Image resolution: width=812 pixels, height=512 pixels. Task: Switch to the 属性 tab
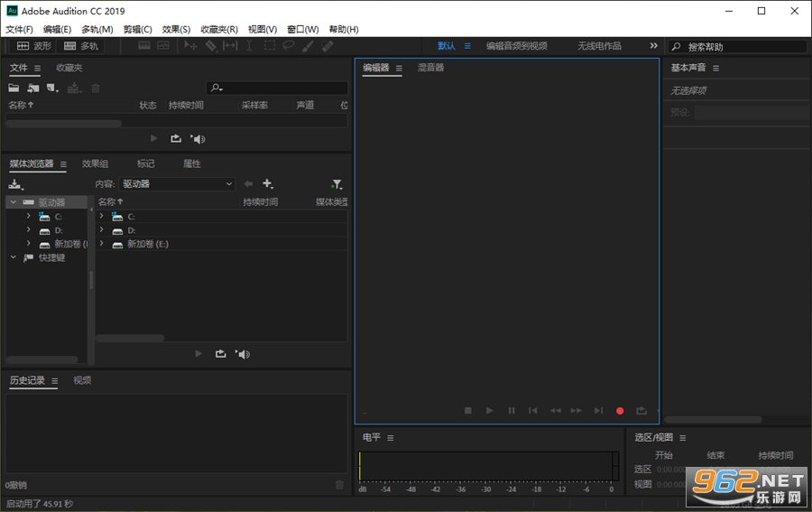[x=191, y=163]
